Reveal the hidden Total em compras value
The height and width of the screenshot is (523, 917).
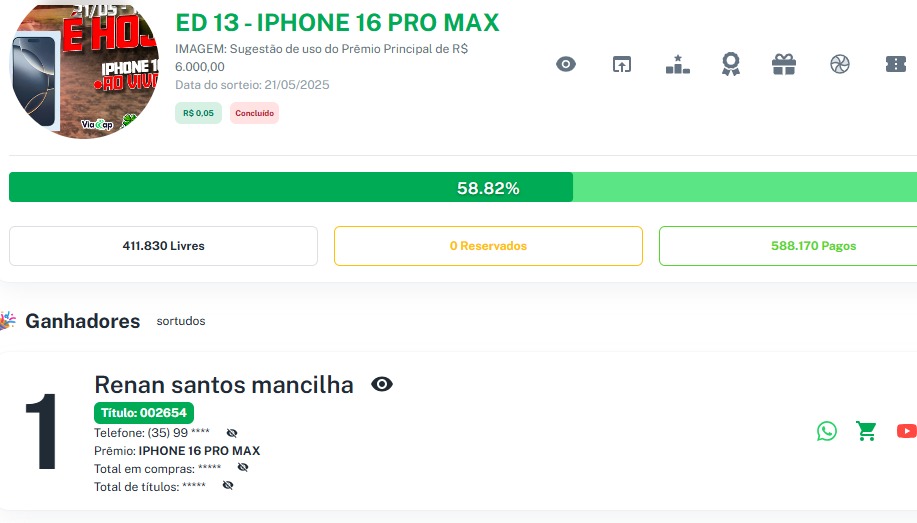[x=243, y=467]
